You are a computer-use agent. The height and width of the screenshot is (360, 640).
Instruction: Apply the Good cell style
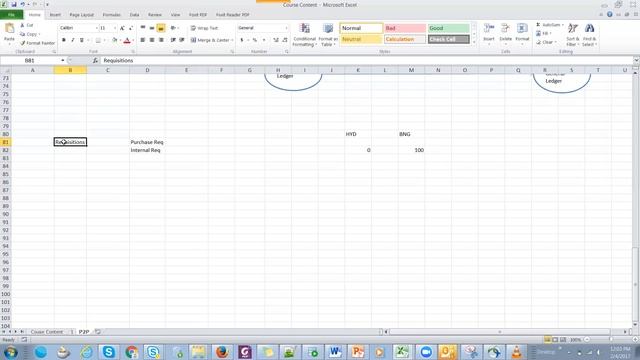point(449,28)
